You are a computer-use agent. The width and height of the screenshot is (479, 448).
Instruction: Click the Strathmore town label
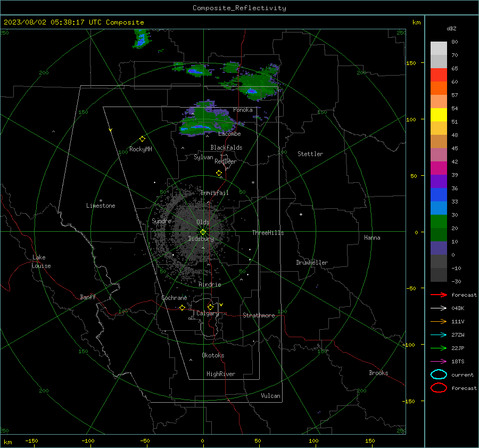pos(259,315)
